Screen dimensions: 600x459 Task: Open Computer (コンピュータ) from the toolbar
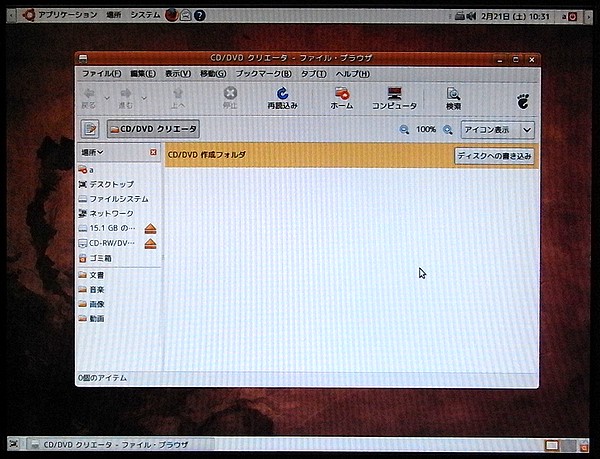[x=395, y=98]
